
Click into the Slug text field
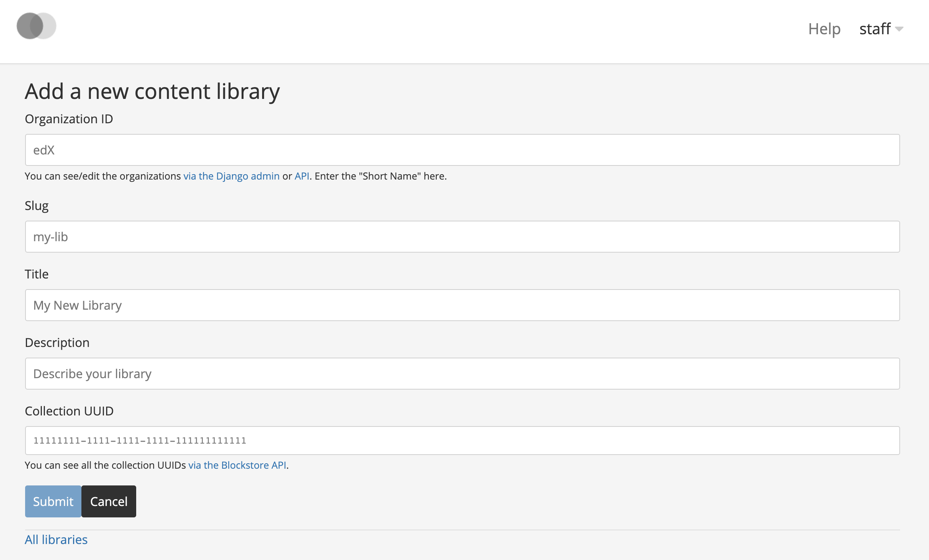462,237
